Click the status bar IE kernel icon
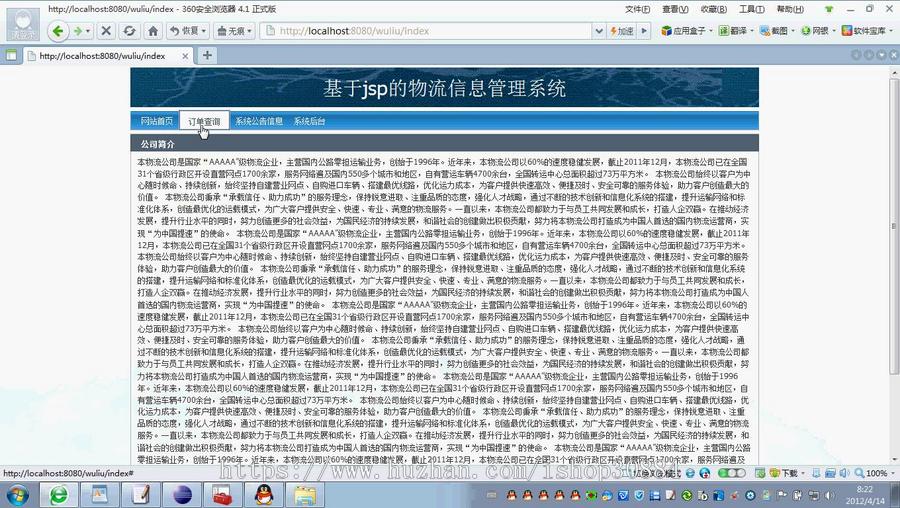This screenshot has height=508, width=900. pos(690,473)
